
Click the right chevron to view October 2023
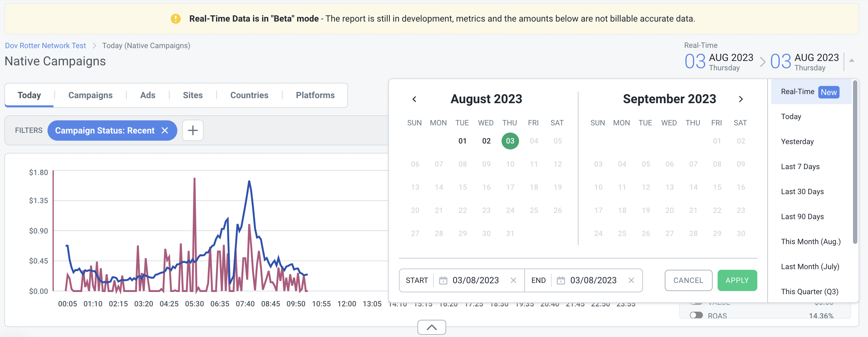(741, 99)
